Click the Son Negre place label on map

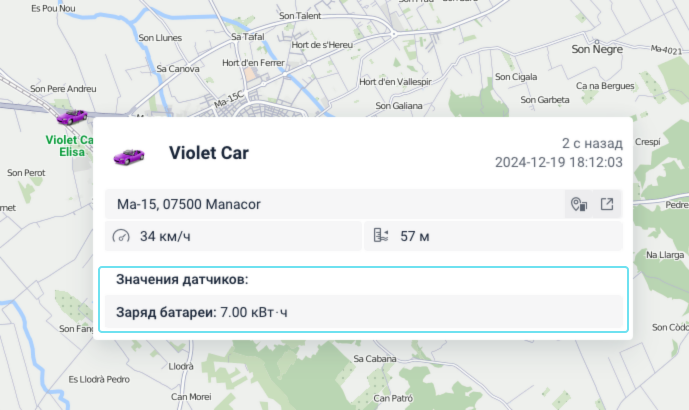point(596,48)
